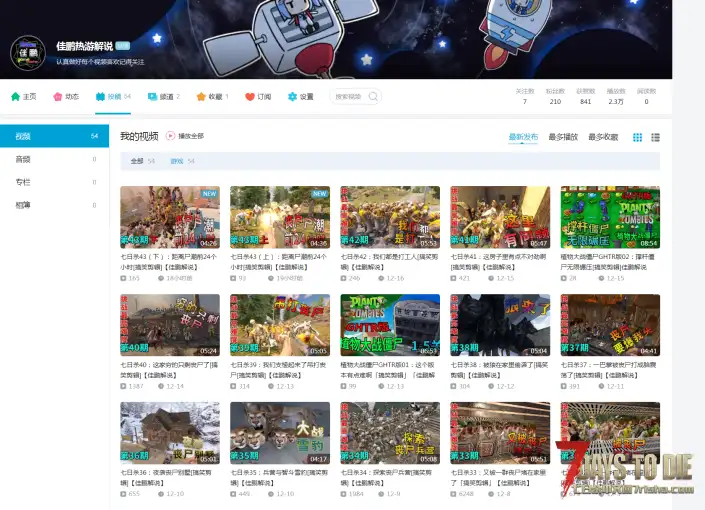Open the 第40期 video thumbnail
Screen dimensions: 705x510
pyautogui.click(x=170, y=325)
